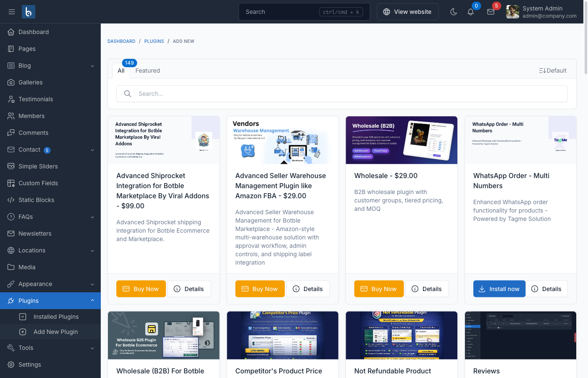Open the notifications bell
The height and width of the screenshot is (378, 588).
(x=470, y=12)
